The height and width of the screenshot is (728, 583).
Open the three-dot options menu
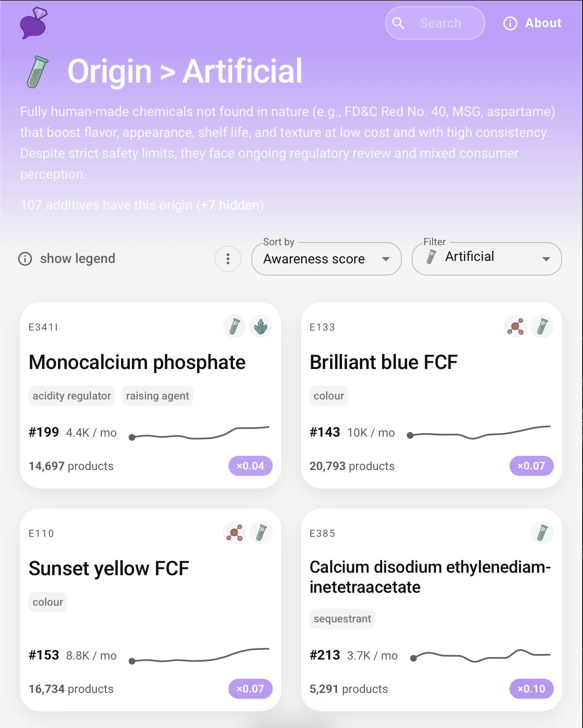tap(228, 259)
